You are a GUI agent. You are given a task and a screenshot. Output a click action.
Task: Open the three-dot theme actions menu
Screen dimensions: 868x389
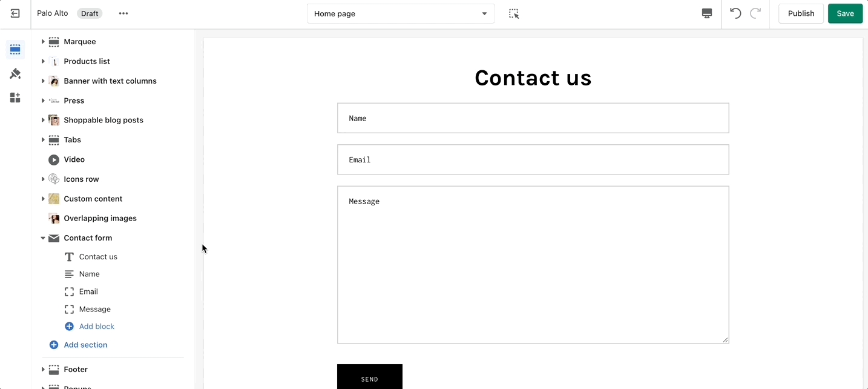[x=123, y=13]
